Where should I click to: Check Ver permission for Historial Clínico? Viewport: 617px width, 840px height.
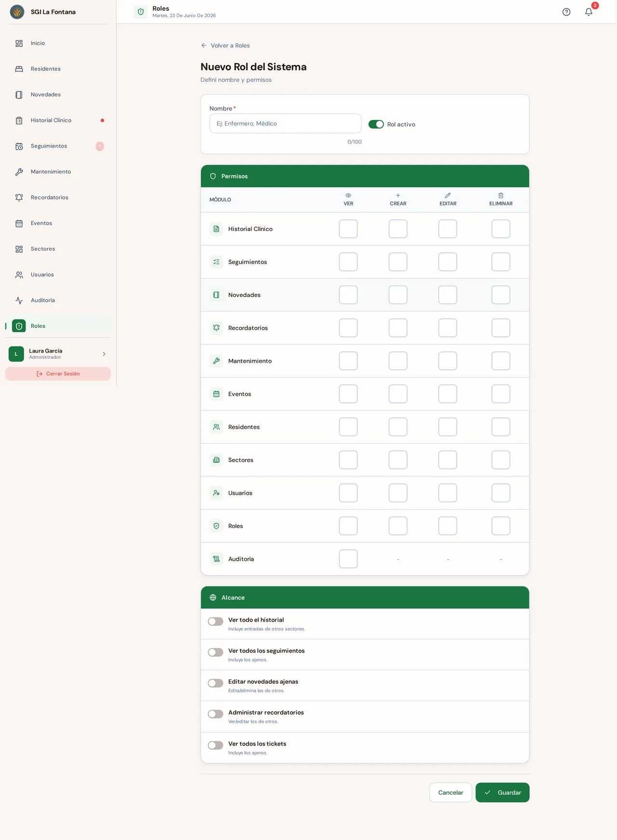coord(348,229)
